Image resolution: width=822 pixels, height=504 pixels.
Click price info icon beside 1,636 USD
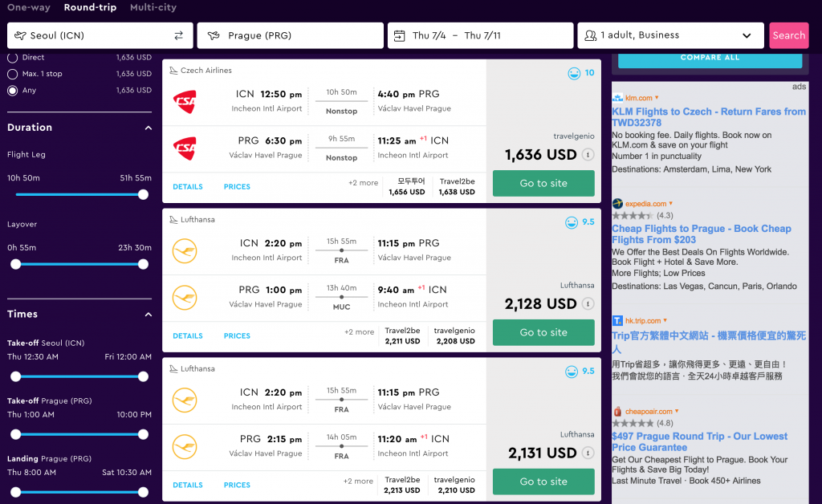[588, 155]
